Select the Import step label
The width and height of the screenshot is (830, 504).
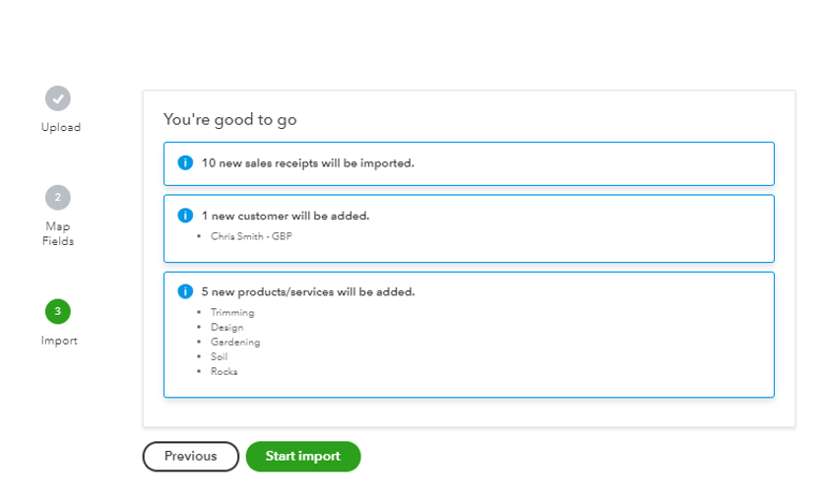click(59, 341)
